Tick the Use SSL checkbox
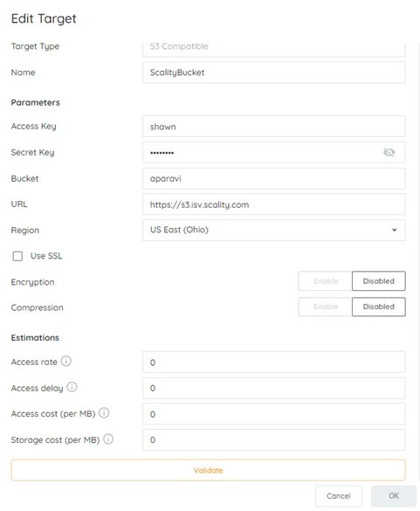The width and height of the screenshot is (420, 511). click(17, 256)
